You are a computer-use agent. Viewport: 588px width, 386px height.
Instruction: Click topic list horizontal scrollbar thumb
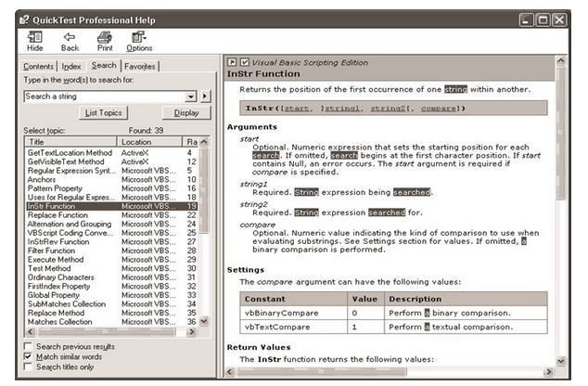107,331
